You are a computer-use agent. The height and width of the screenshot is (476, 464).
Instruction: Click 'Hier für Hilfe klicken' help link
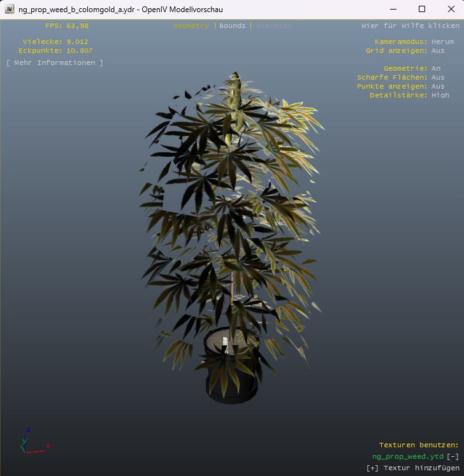[x=410, y=25]
